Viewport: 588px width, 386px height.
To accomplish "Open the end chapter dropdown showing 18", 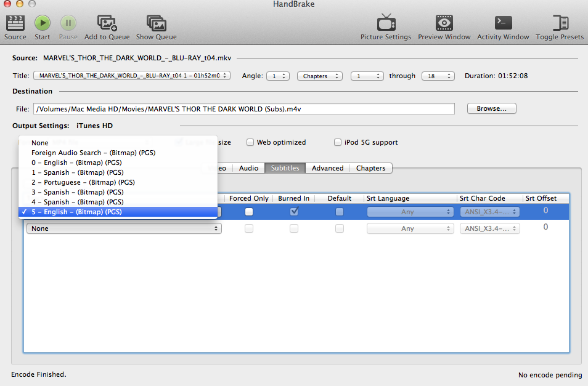I will (x=438, y=76).
